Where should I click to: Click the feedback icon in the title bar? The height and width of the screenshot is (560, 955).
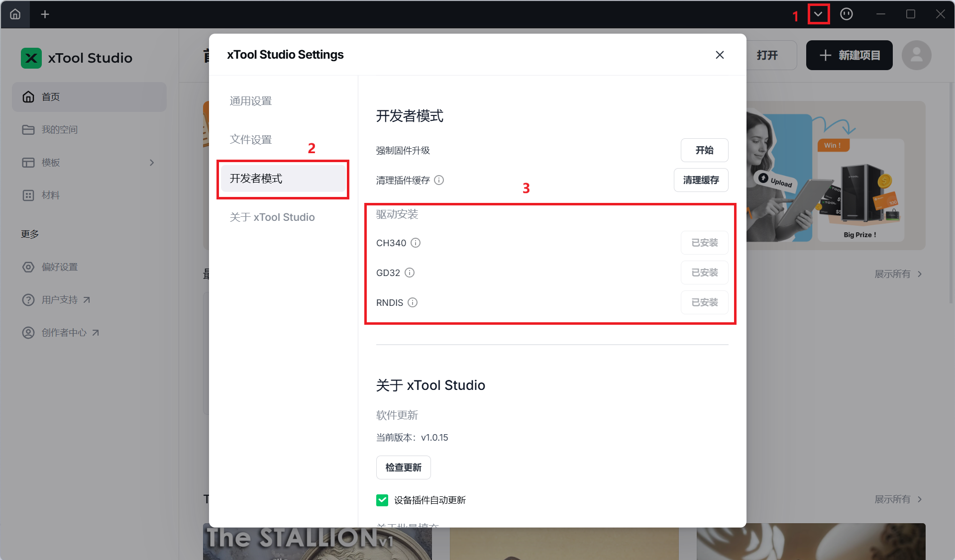click(846, 14)
